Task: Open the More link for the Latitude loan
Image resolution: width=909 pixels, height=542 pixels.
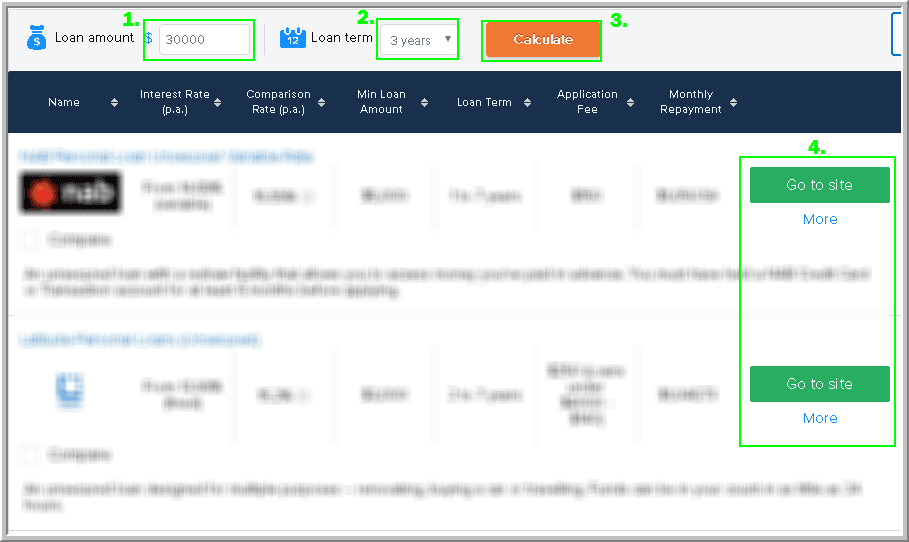Action: coord(820,418)
